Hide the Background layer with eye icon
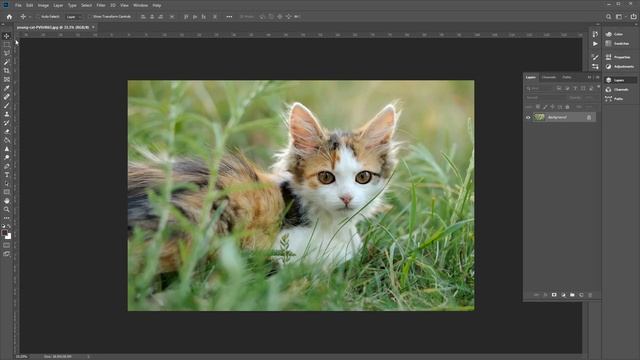Viewport: 640px width, 360px height. pos(528,118)
